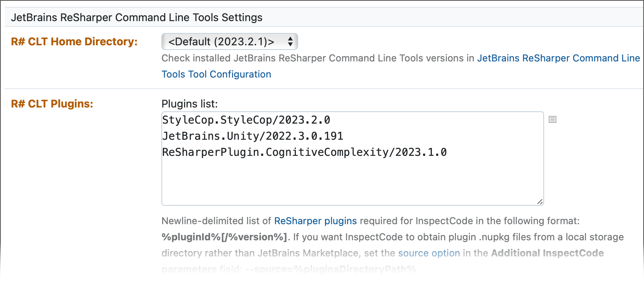Click the %pluginId%[/%version%] format text

tap(224, 237)
